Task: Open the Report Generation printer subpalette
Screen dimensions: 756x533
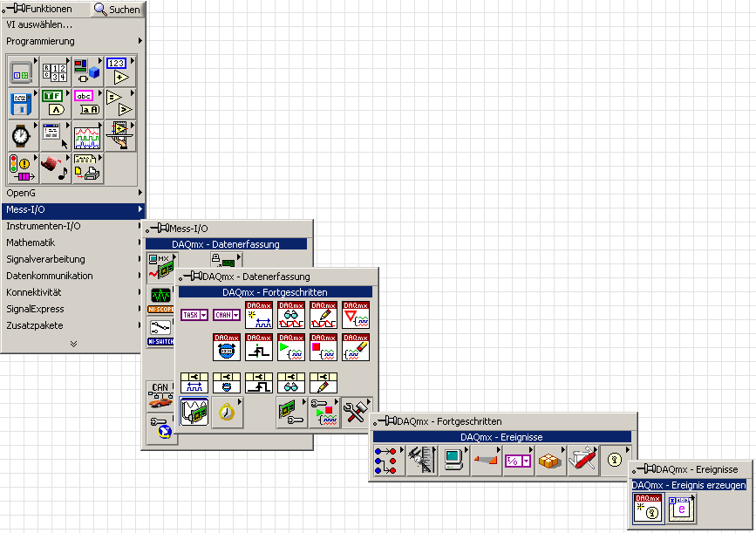Action: (87, 168)
